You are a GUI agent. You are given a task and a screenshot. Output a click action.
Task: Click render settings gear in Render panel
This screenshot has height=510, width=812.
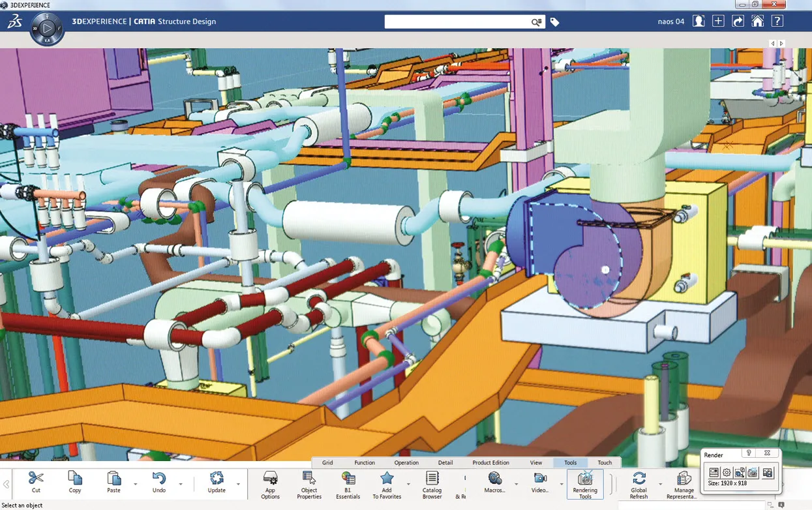(x=727, y=472)
